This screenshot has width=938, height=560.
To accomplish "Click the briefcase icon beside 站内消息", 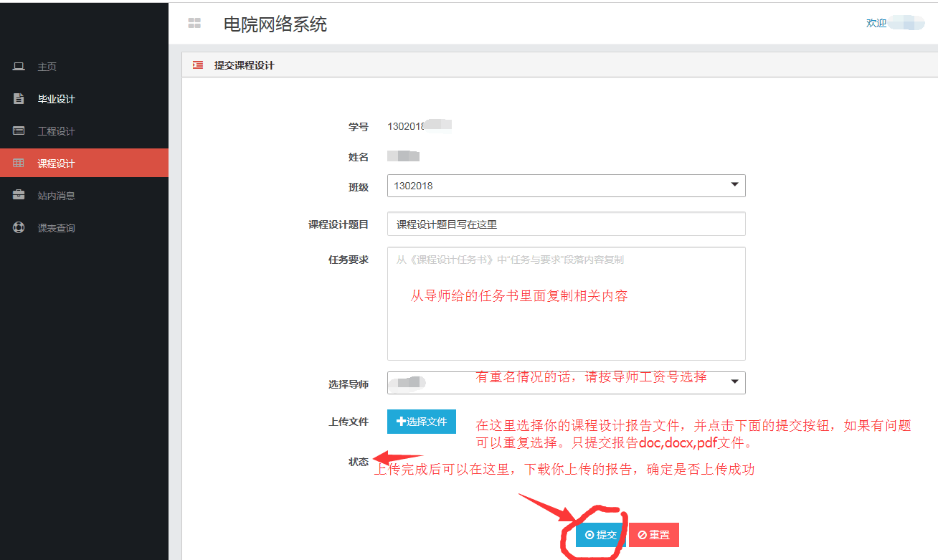I will point(19,195).
